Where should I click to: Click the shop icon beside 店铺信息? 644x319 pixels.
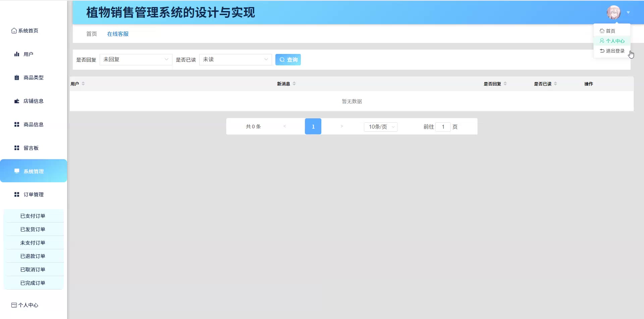coord(17,101)
